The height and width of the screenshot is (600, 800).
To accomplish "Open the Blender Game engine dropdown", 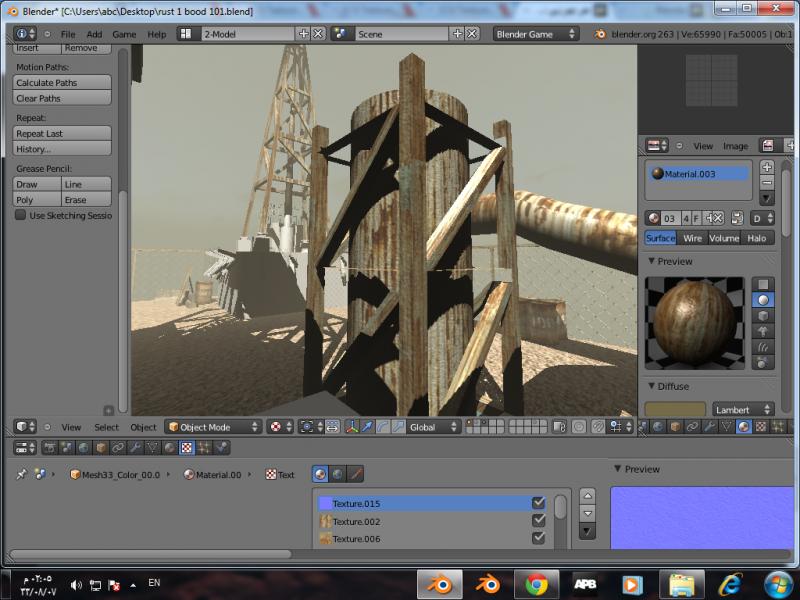I will [536, 34].
